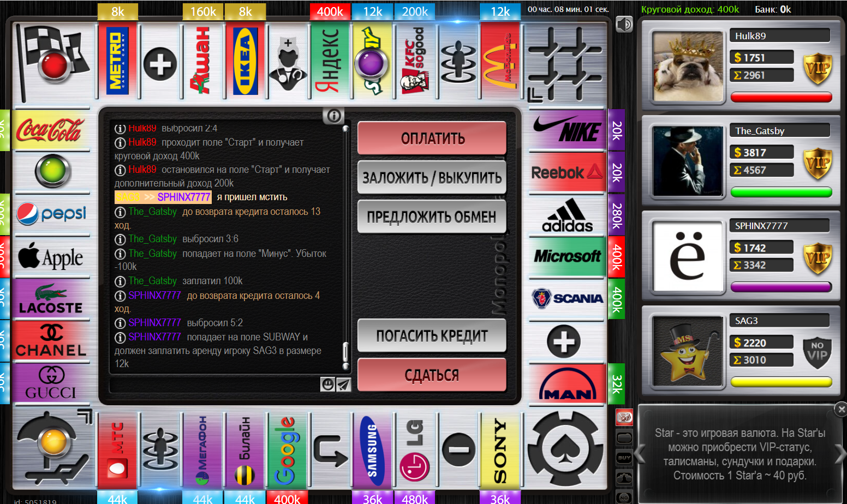
Task: Select the Reebok property cell
Action: (x=568, y=172)
